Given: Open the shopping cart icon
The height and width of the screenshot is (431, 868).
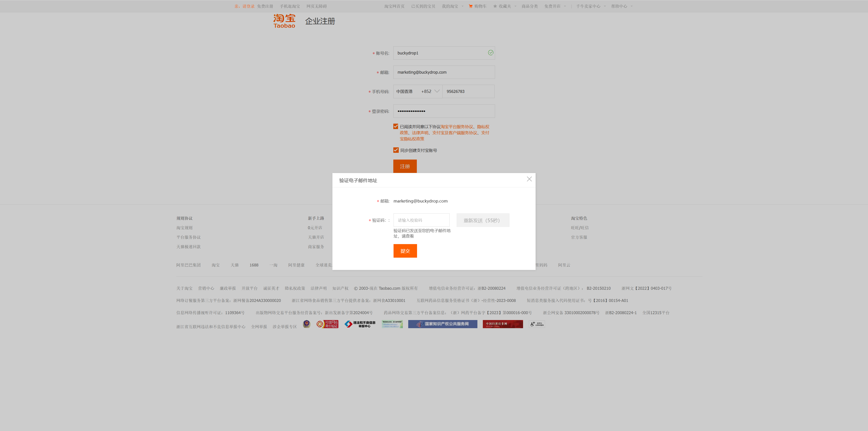Looking at the screenshot, I should (470, 6).
